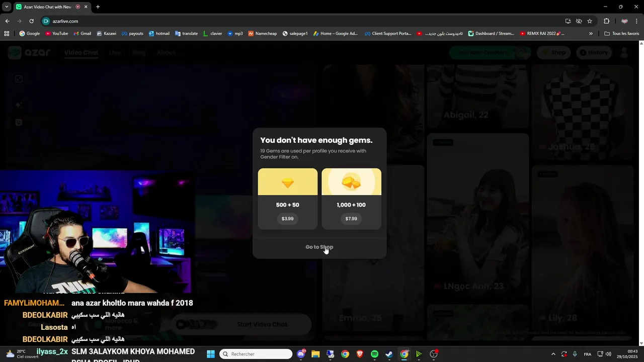Open the Chrome three-dot menu
The image size is (644, 362).
click(x=636, y=21)
